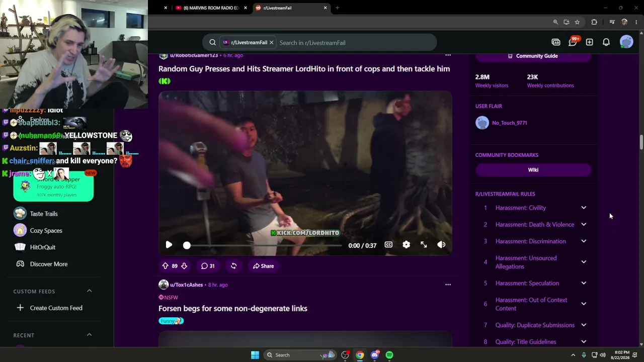The height and width of the screenshot is (362, 644).
Task: Open Reddit chat with 99+ badge
Action: pos(573,42)
